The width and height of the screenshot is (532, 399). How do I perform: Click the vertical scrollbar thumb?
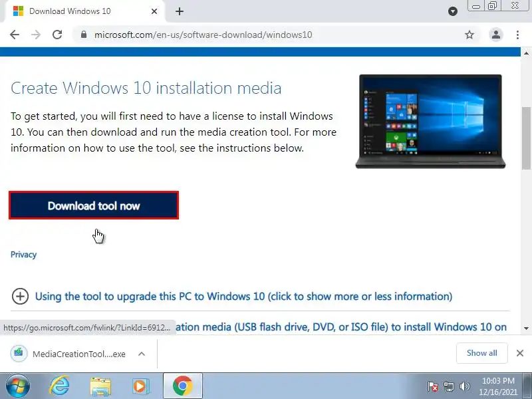[527, 138]
